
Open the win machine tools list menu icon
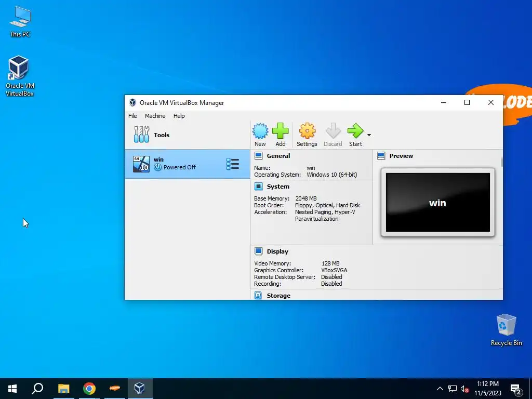(233, 164)
